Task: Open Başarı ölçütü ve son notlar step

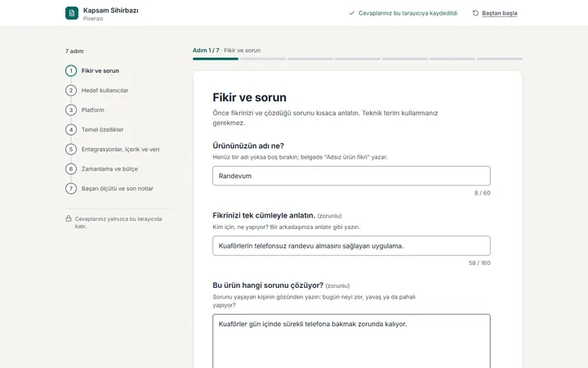Action: click(118, 189)
